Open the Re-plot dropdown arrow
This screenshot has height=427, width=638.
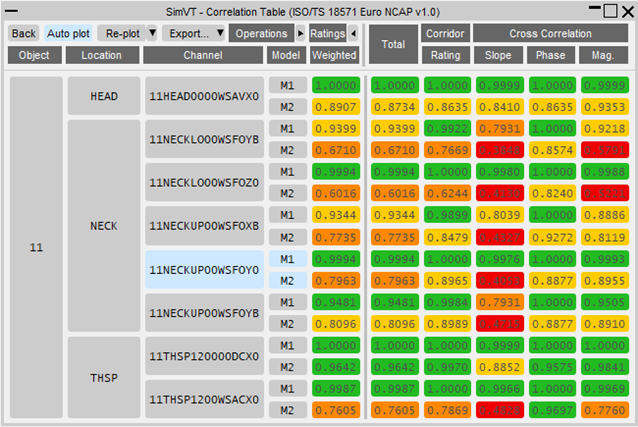click(152, 33)
